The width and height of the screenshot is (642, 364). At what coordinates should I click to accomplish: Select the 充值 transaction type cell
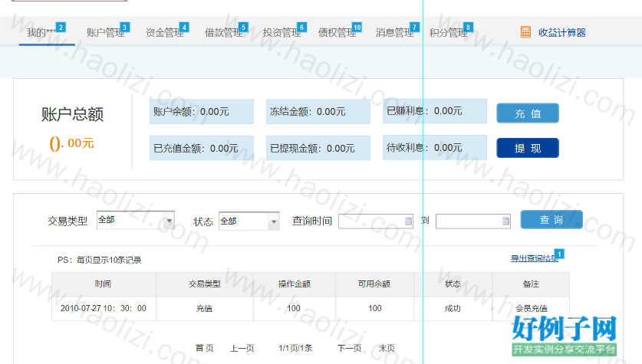tap(204, 308)
